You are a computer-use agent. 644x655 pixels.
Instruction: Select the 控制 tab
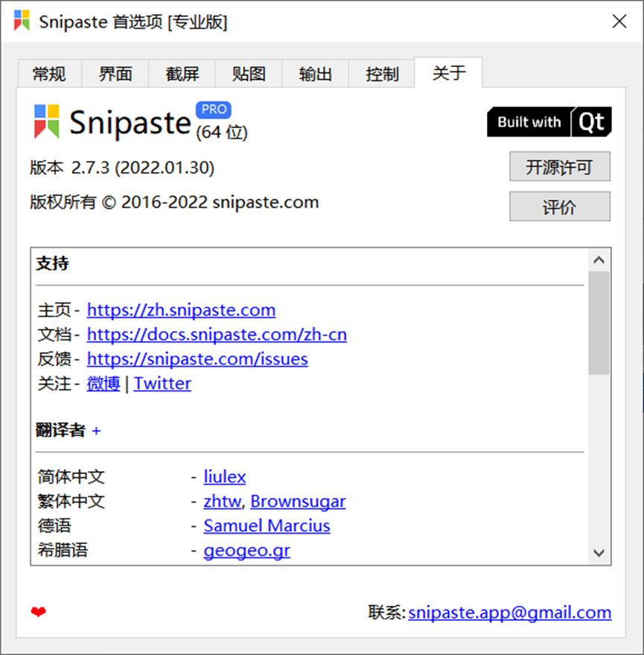click(x=381, y=73)
